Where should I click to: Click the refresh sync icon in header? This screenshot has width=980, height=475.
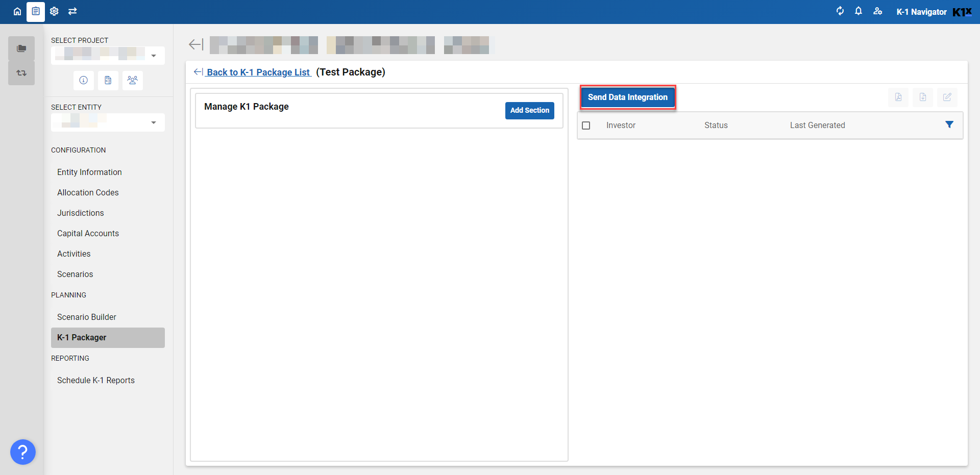[840, 11]
